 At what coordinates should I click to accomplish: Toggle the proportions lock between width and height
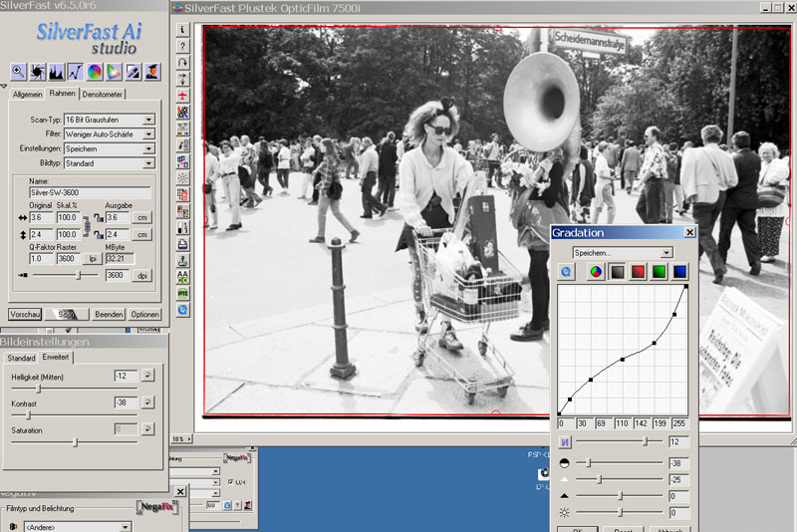coord(88,226)
